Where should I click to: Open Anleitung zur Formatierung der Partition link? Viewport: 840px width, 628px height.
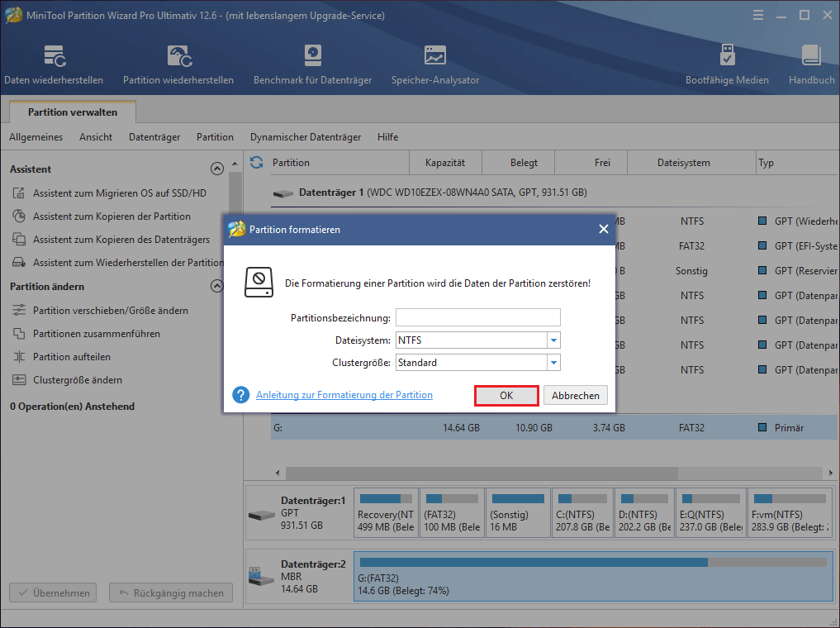coord(344,395)
